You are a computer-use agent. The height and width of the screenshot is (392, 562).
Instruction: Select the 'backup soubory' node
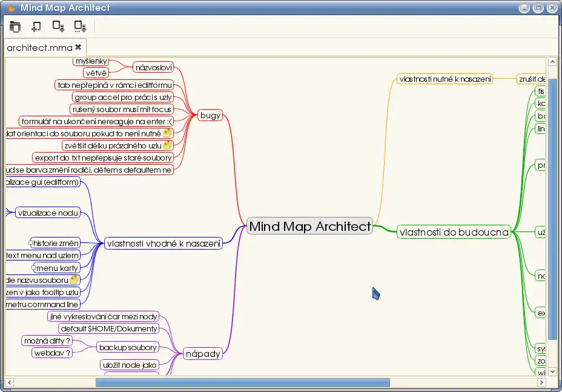128,347
